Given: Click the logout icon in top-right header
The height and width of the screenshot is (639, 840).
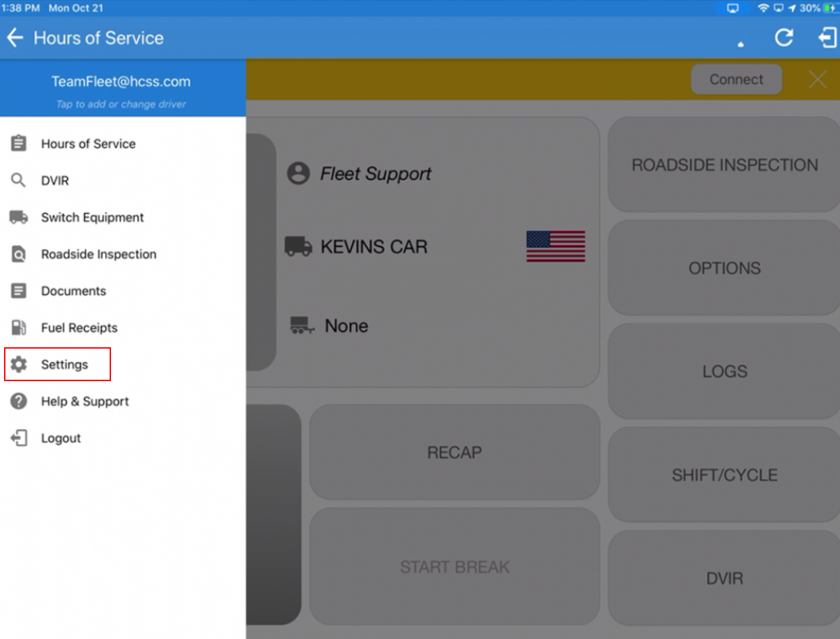Looking at the screenshot, I should pyautogui.click(x=827, y=38).
